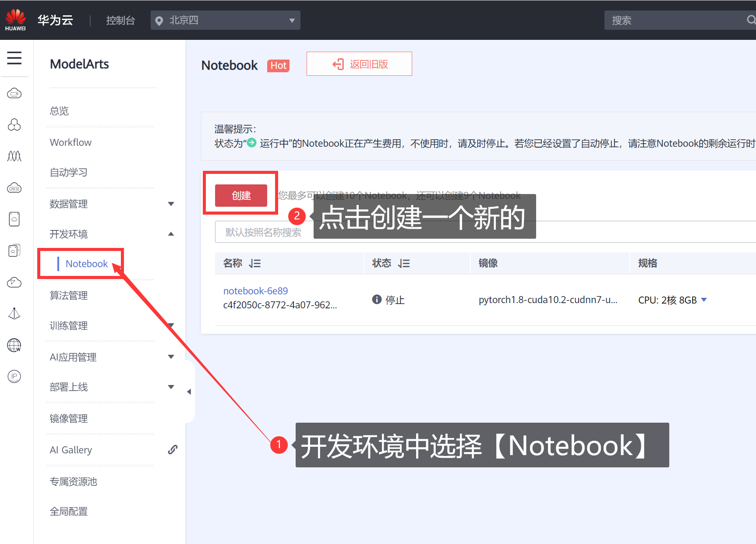Open the globe with W icon
Viewport: 756px width, 544px height.
[14, 345]
